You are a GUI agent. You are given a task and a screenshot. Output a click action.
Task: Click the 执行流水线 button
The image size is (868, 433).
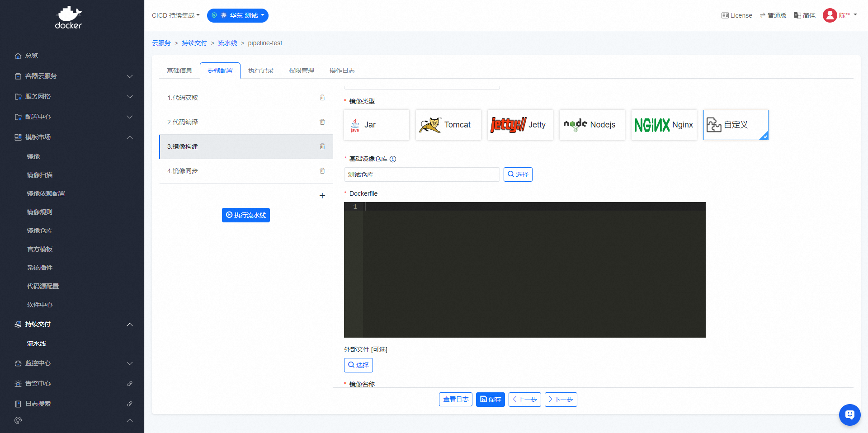point(246,215)
